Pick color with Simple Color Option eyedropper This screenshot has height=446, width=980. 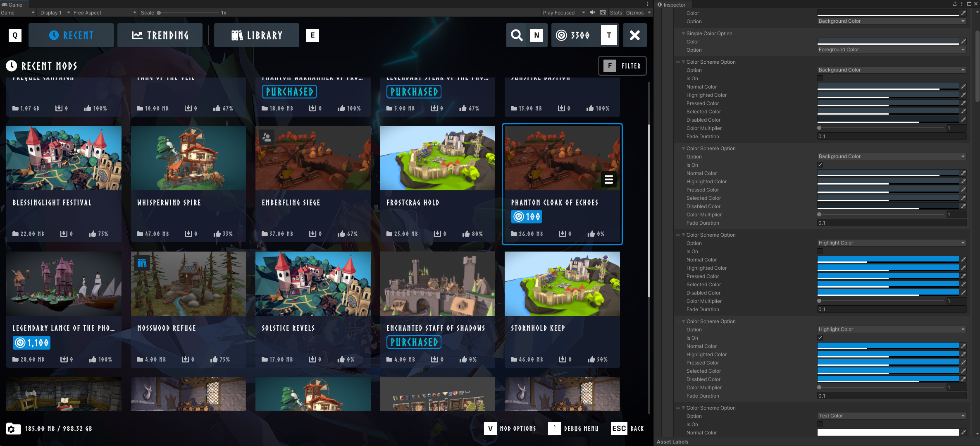tap(963, 41)
